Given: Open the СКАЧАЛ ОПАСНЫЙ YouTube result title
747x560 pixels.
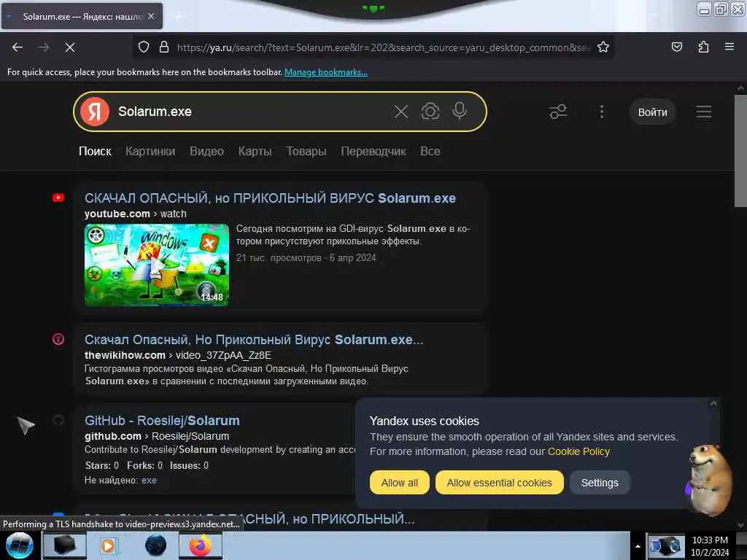Looking at the screenshot, I should pos(270,198).
